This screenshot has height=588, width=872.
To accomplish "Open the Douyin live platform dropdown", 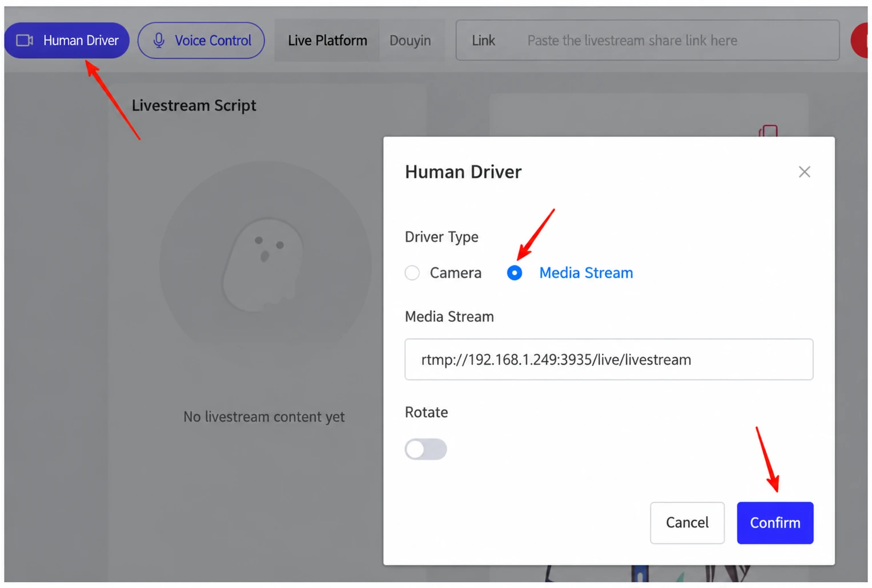I will (x=412, y=41).
